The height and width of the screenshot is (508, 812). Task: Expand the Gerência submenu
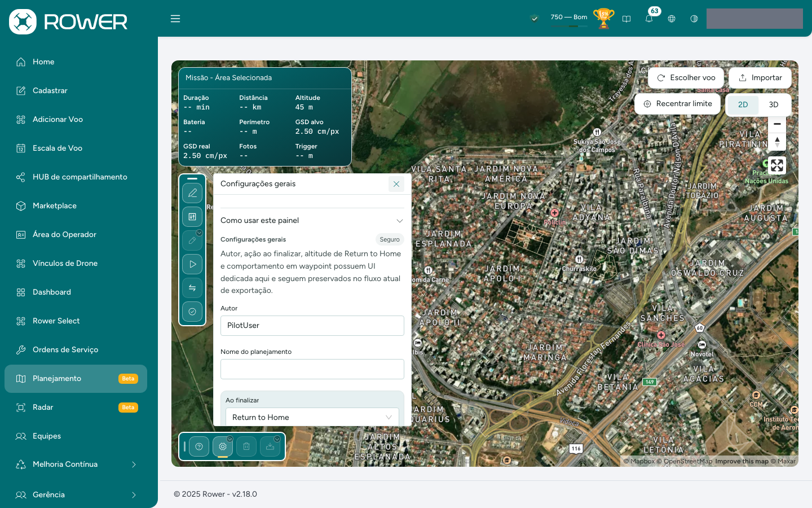pyautogui.click(x=134, y=495)
